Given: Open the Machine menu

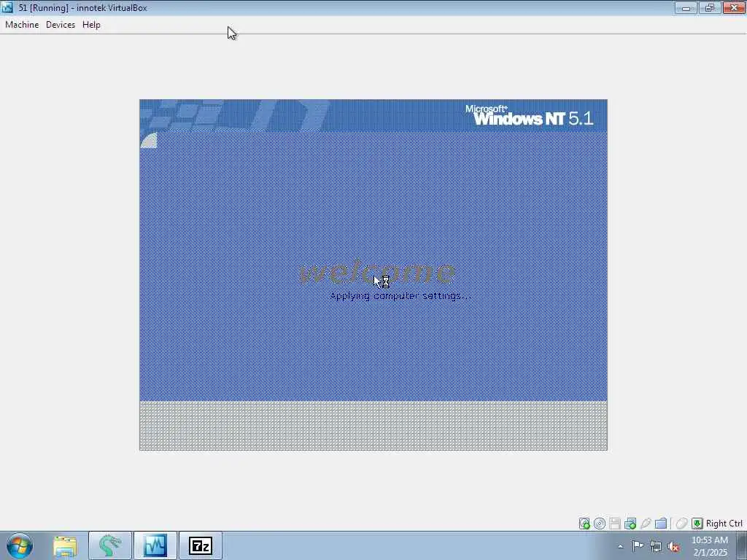Looking at the screenshot, I should [x=22, y=25].
